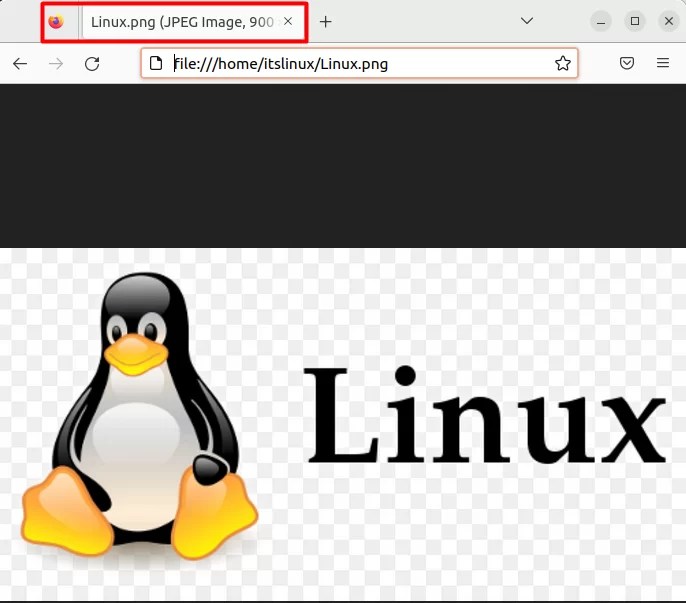Close the Firefox window
The image size is (686, 603).
coord(669,21)
